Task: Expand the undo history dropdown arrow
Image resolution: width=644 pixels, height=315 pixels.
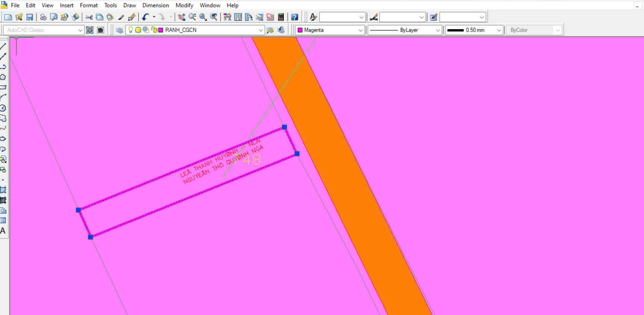Action: pyautogui.click(x=154, y=17)
